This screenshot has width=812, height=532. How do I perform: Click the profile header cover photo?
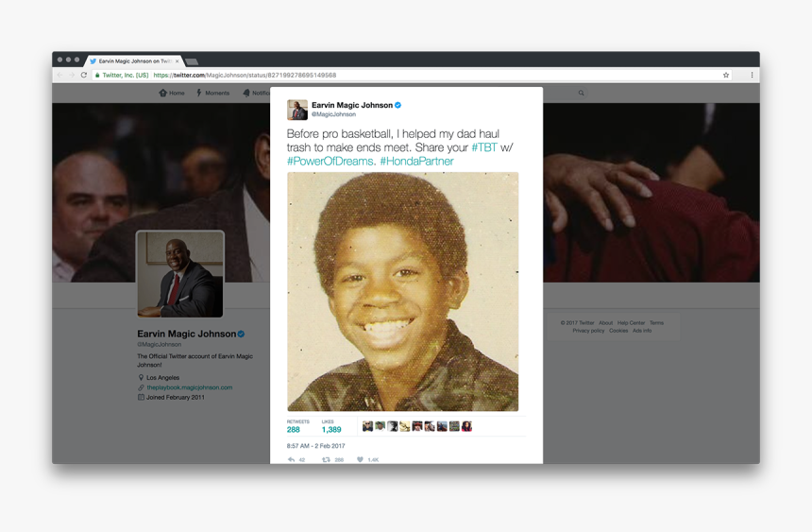651,193
